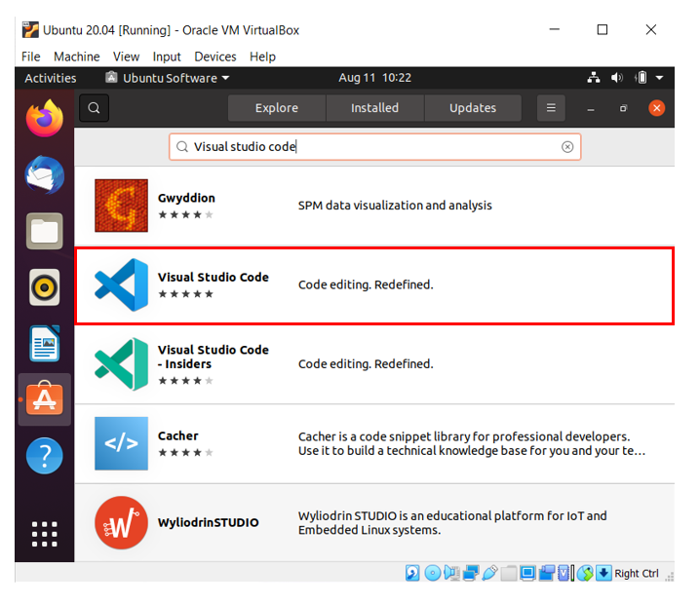Click the battery icon in top panel
The height and width of the screenshot is (604, 700).
[x=642, y=78]
